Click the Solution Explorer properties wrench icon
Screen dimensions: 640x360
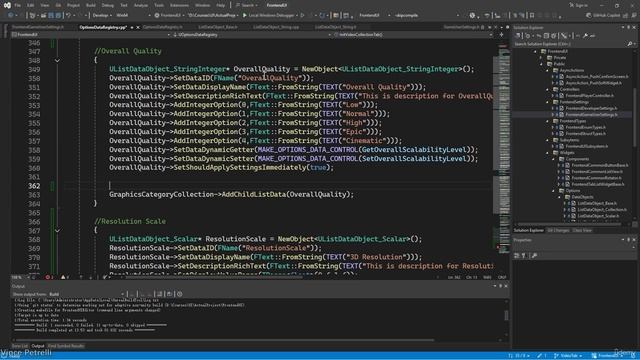[585, 36]
